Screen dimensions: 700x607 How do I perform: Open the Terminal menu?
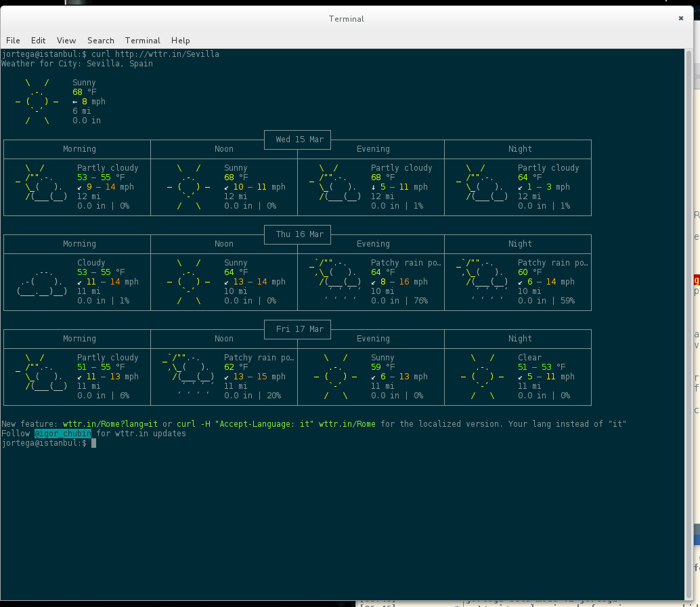coord(142,40)
